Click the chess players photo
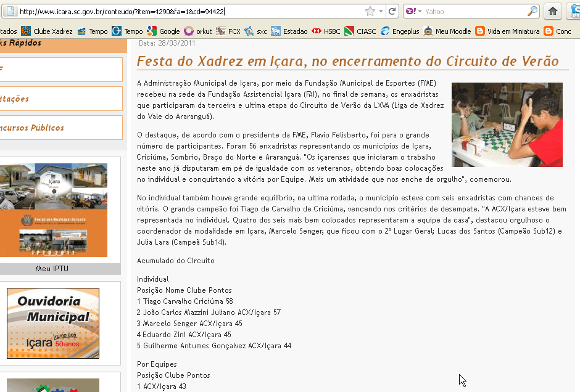This screenshot has width=580, height=392. click(507, 125)
